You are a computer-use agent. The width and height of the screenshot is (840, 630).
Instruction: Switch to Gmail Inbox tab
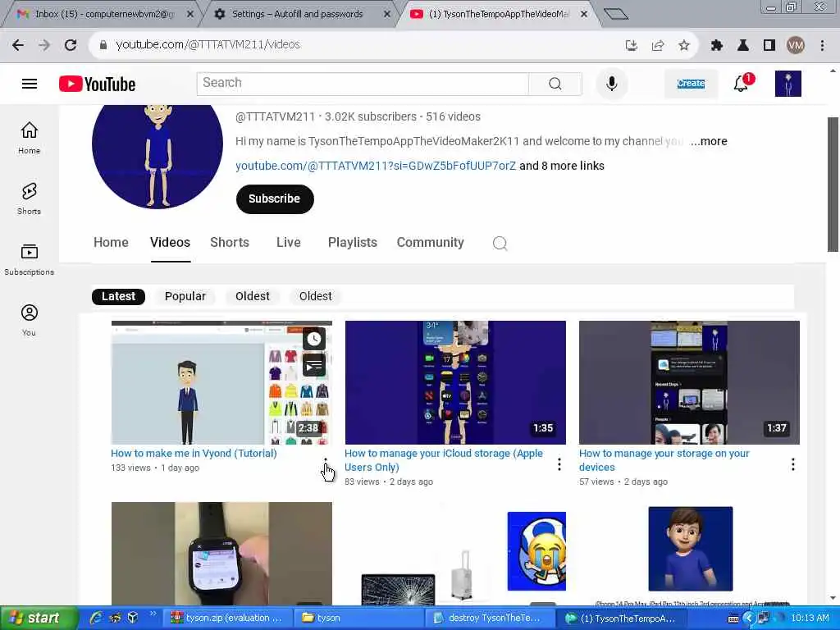[103, 14]
